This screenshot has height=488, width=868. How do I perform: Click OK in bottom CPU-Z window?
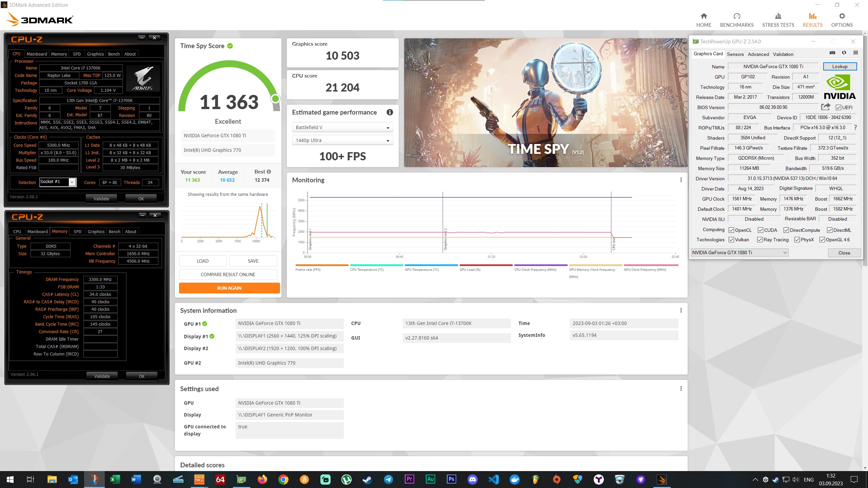141,376
